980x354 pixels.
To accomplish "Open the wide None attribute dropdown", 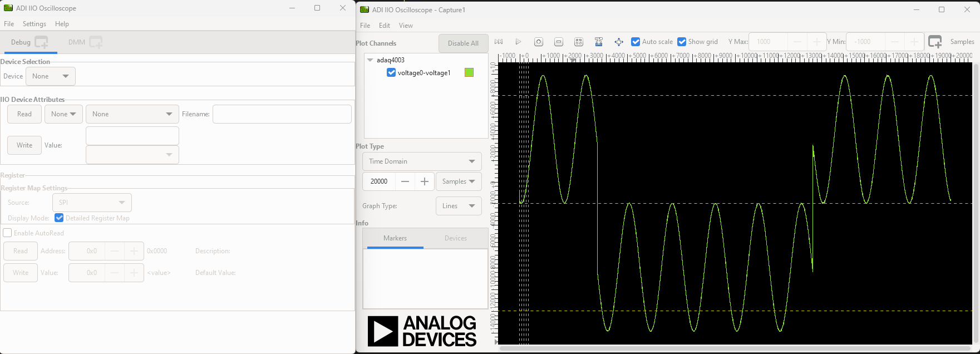I will pos(132,114).
